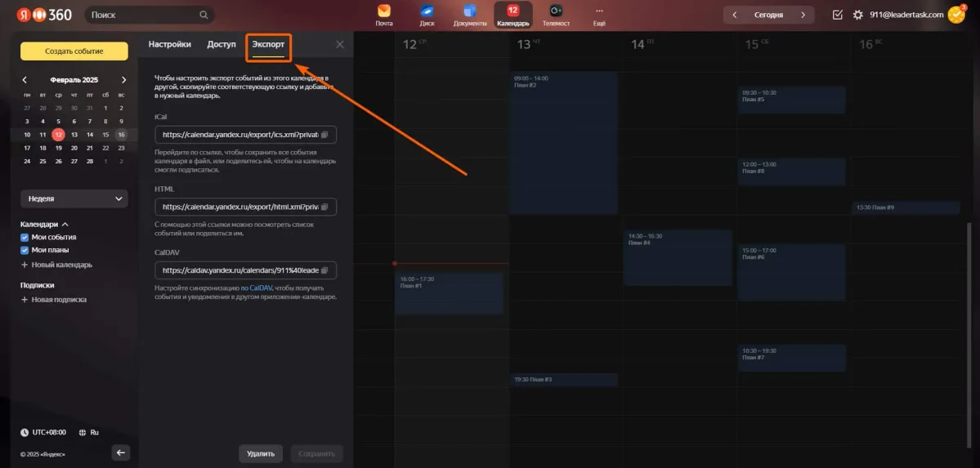The image size is (980, 468).
Task: Uncheck the Мои планы calendar
Action: pos(25,250)
